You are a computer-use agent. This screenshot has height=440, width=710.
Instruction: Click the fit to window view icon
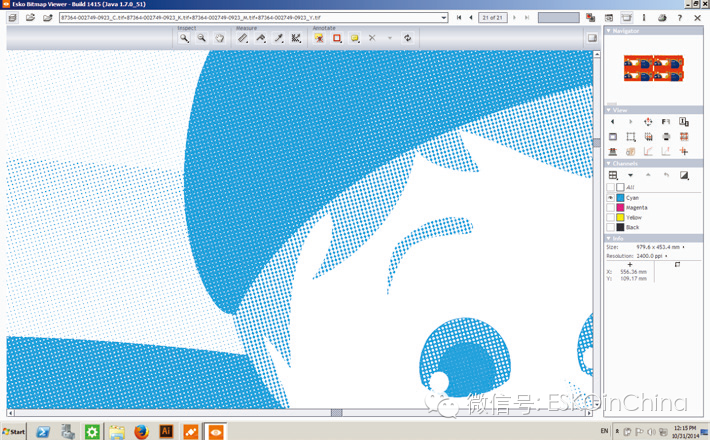point(613,137)
